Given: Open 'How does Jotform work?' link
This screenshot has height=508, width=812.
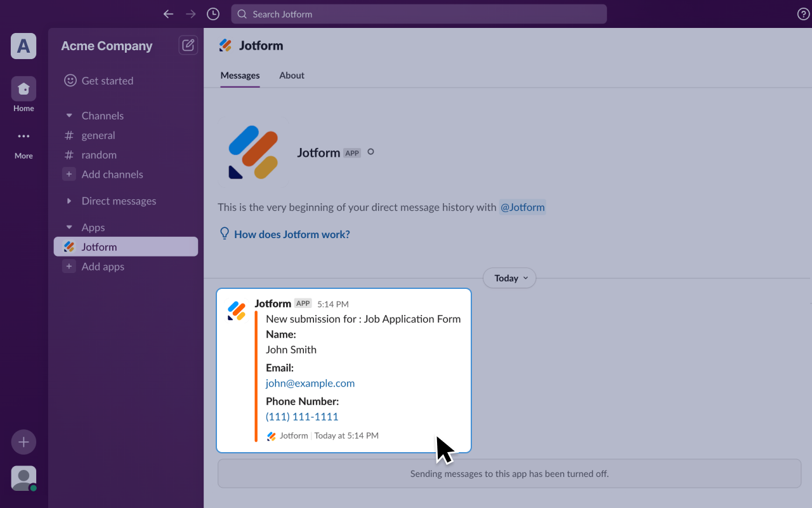Looking at the screenshot, I should click(292, 234).
